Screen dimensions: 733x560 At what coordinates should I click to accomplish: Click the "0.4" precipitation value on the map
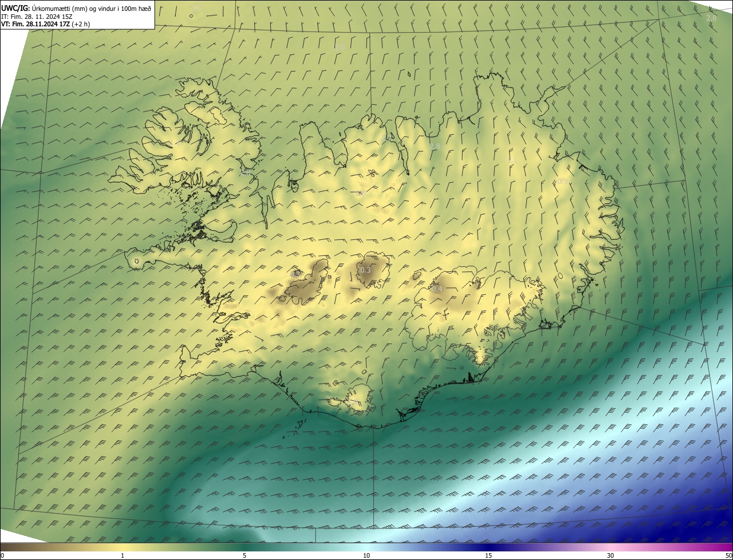437,289
